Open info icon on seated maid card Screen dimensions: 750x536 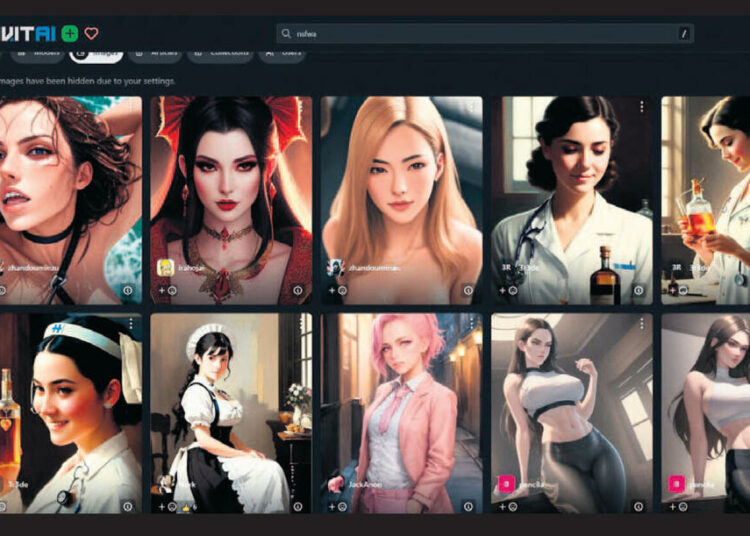pos(298,506)
